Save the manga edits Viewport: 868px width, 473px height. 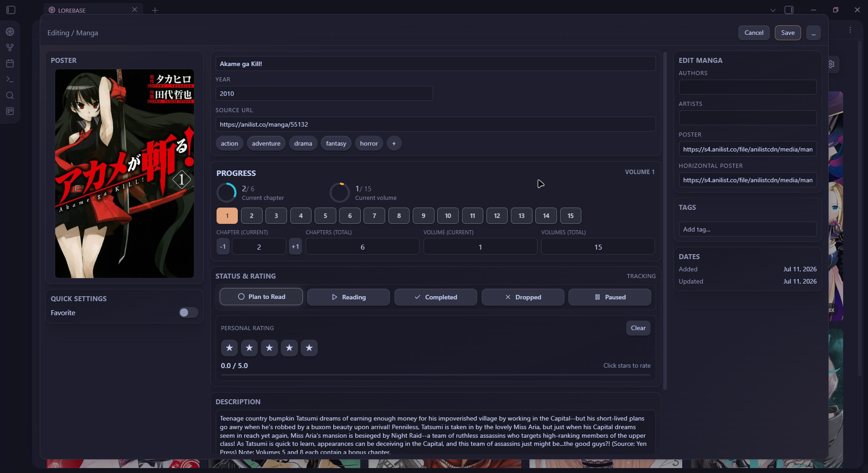coord(788,33)
